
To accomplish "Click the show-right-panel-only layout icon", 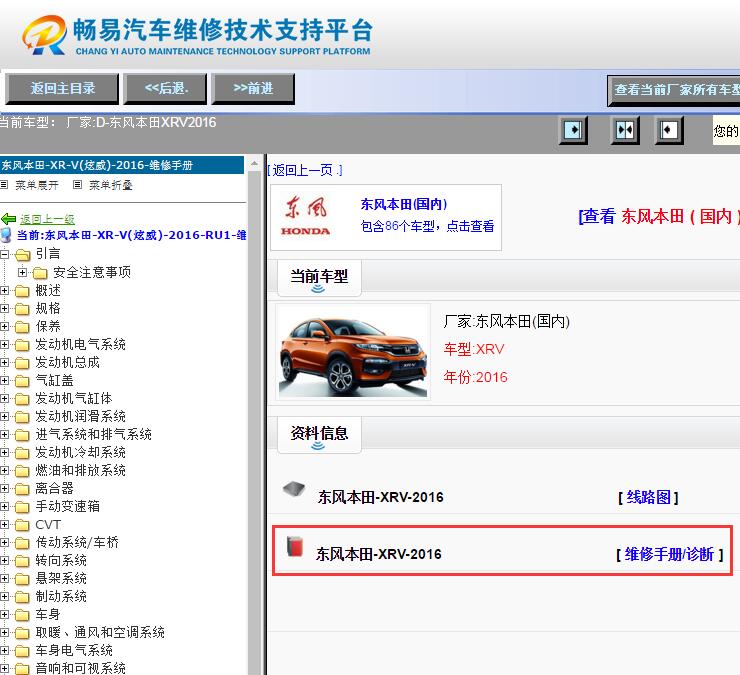I will point(669,130).
